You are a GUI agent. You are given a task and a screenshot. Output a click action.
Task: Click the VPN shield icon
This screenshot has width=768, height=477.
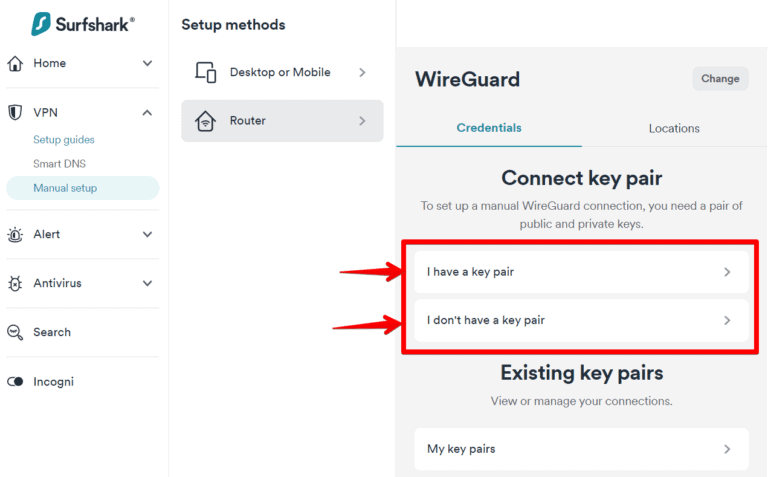click(15, 113)
